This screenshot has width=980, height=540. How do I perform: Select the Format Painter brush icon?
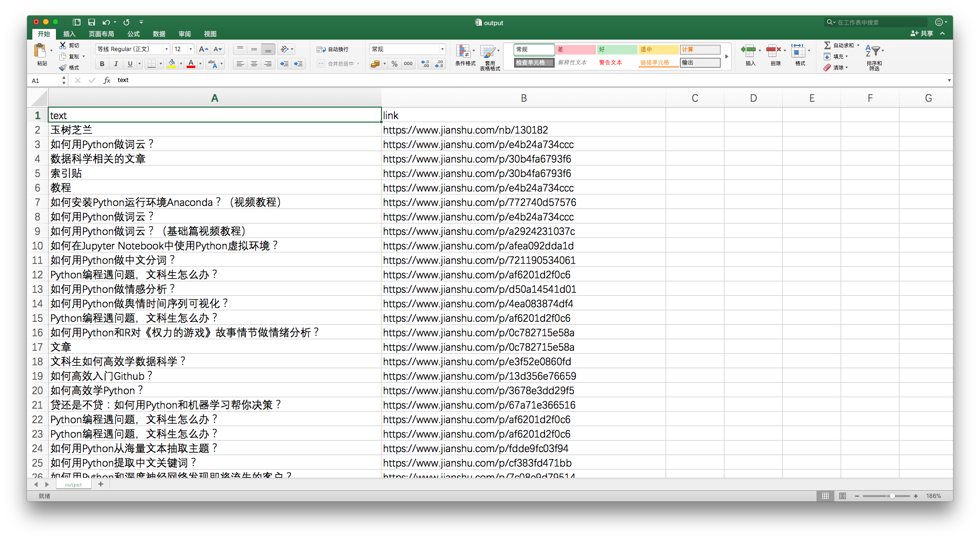[63, 68]
